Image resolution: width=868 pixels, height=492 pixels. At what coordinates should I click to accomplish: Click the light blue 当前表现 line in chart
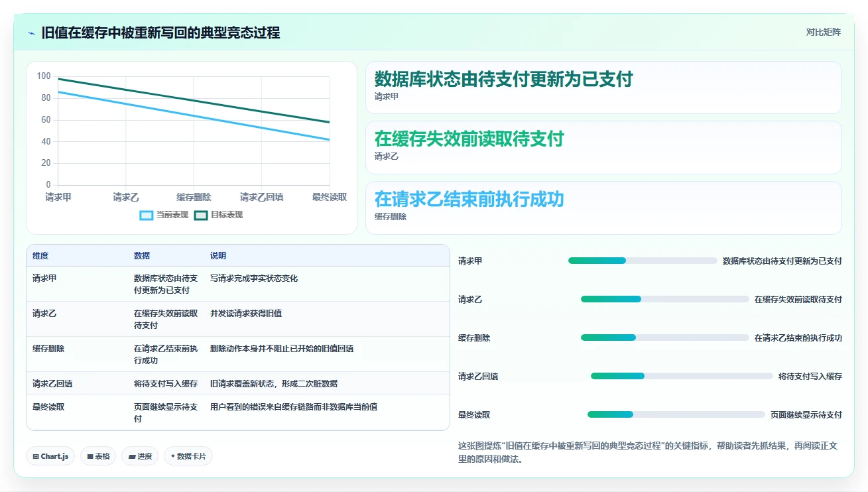(x=194, y=116)
